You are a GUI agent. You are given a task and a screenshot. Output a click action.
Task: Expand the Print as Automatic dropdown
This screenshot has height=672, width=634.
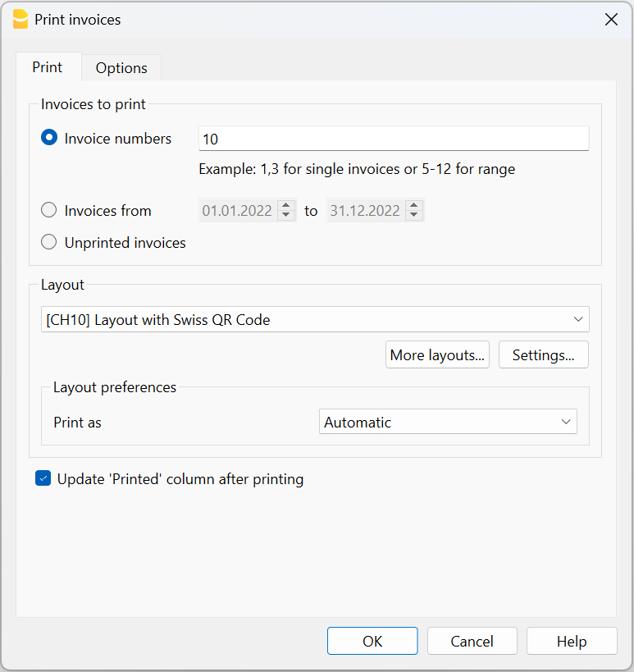pos(448,423)
